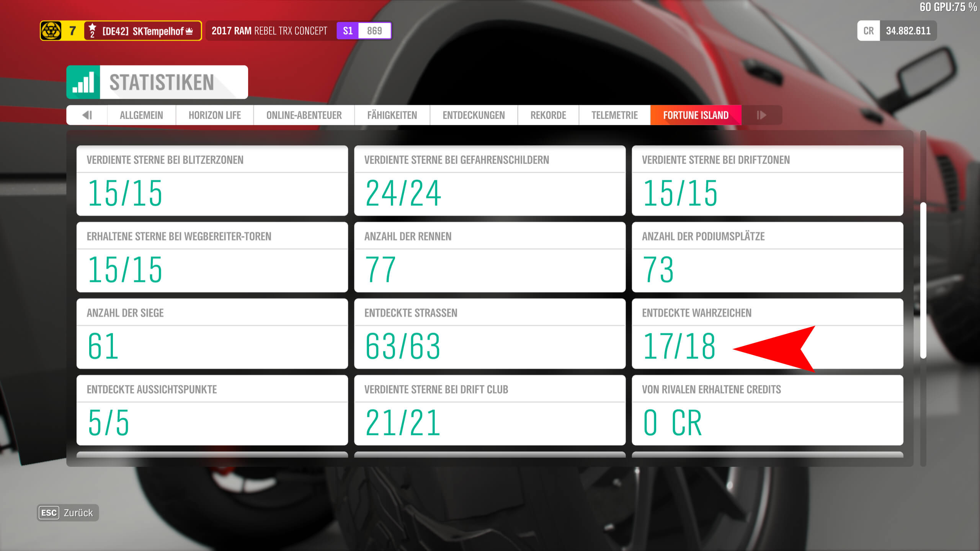Switch to the Allgemein tab

click(x=141, y=115)
